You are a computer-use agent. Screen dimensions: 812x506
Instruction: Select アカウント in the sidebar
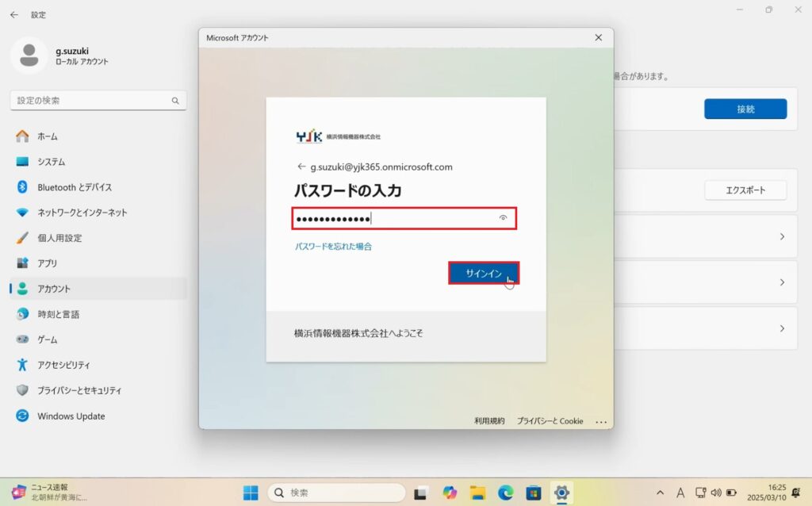pos(98,289)
